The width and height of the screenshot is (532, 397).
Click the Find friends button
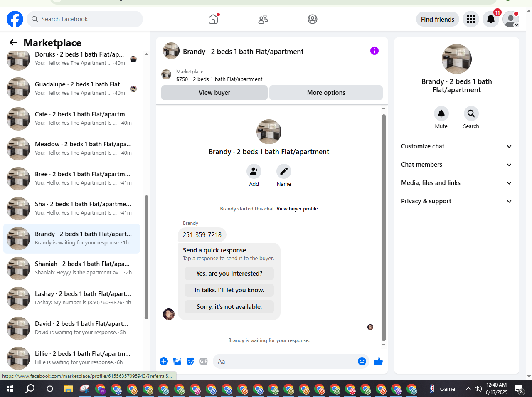[438, 19]
